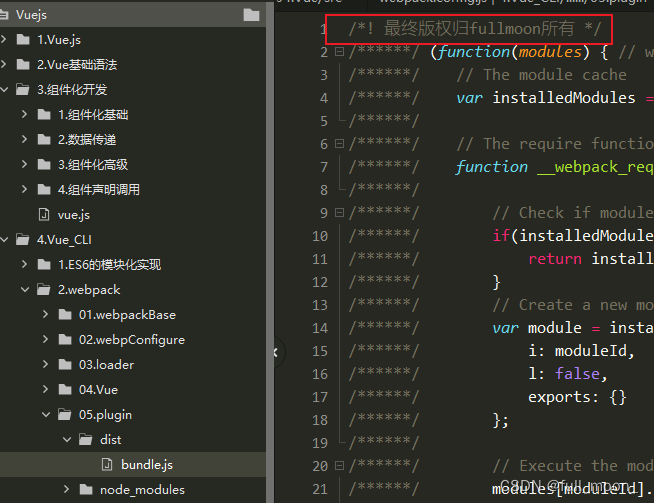Image resolution: width=654 pixels, height=503 pixels.
Task: Click the open folder icon of 2.webpack
Action: (44, 290)
